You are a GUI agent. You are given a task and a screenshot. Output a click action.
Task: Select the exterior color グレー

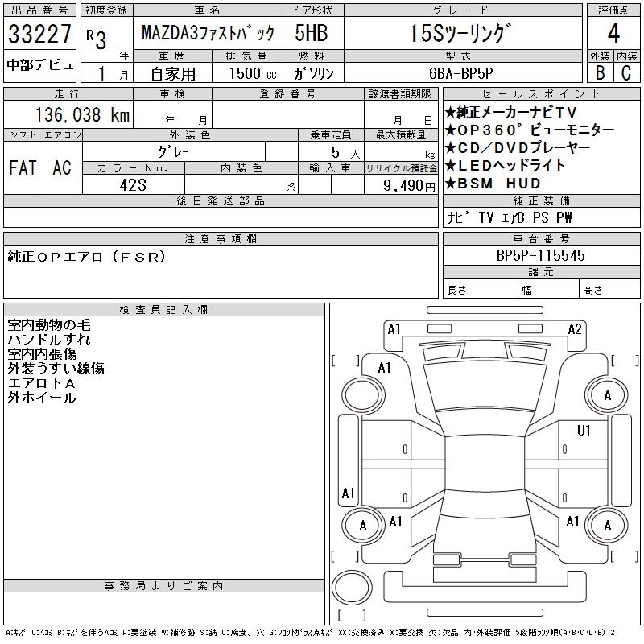tap(173, 152)
